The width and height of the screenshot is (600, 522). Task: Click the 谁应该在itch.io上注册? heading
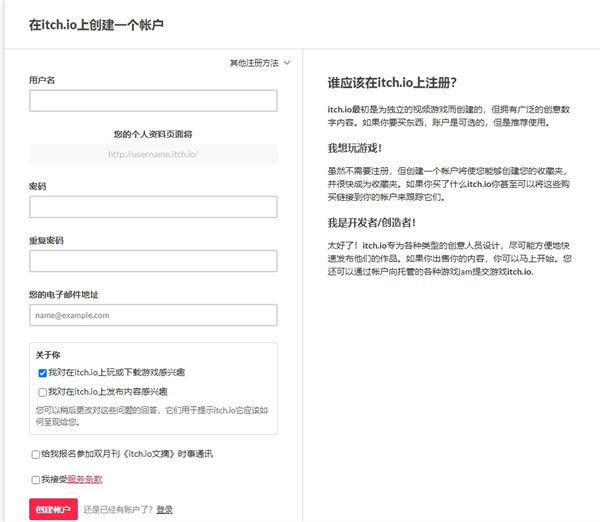tap(392, 83)
